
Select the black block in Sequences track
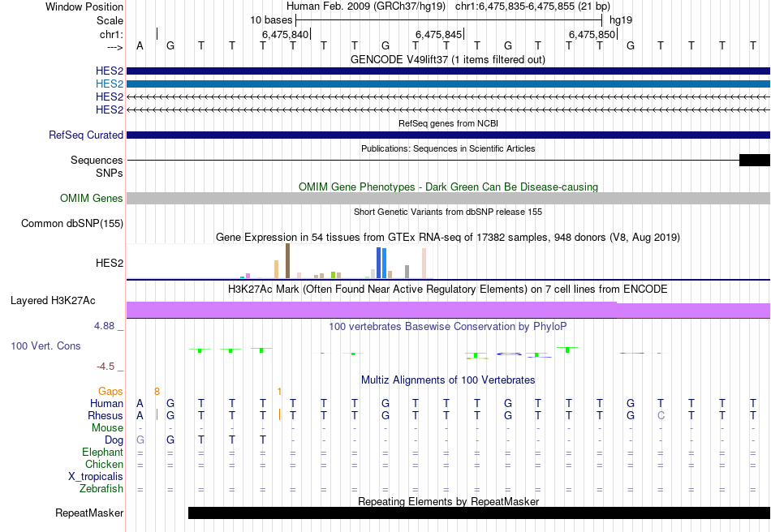coord(754,160)
